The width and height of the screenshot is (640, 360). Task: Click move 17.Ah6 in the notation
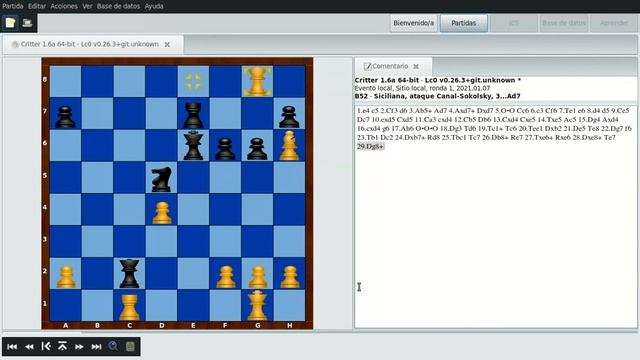(x=401, y=129)
